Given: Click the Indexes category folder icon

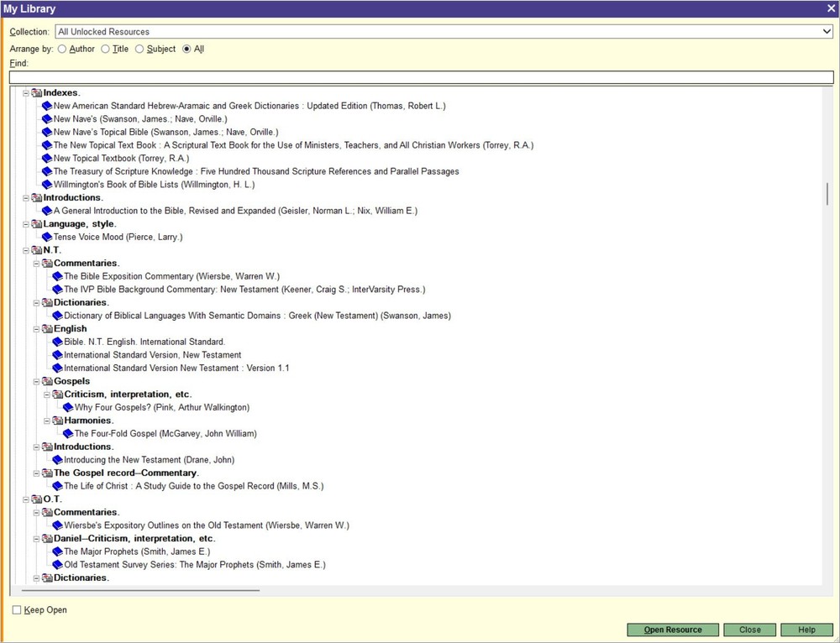Looking at the screenshot, I should pos(36,93).
